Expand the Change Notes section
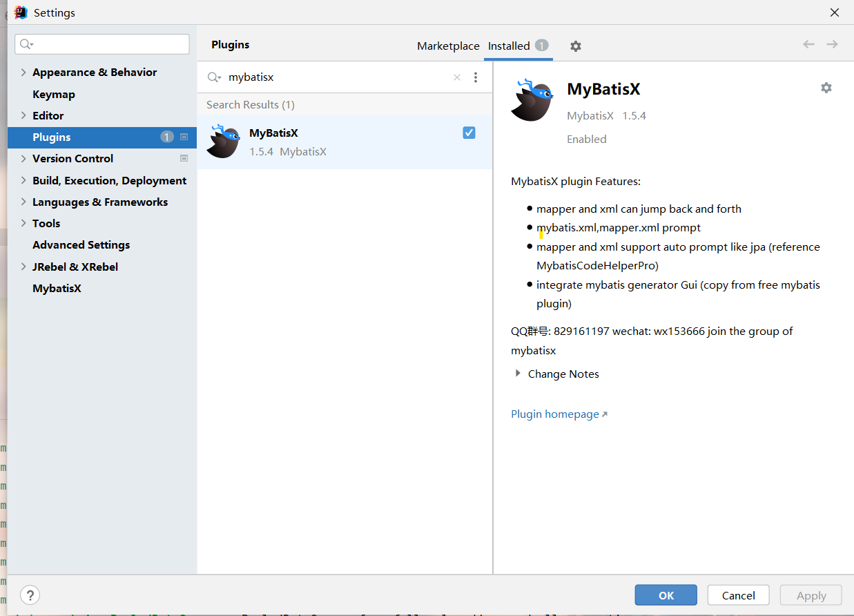 (518, 374)
